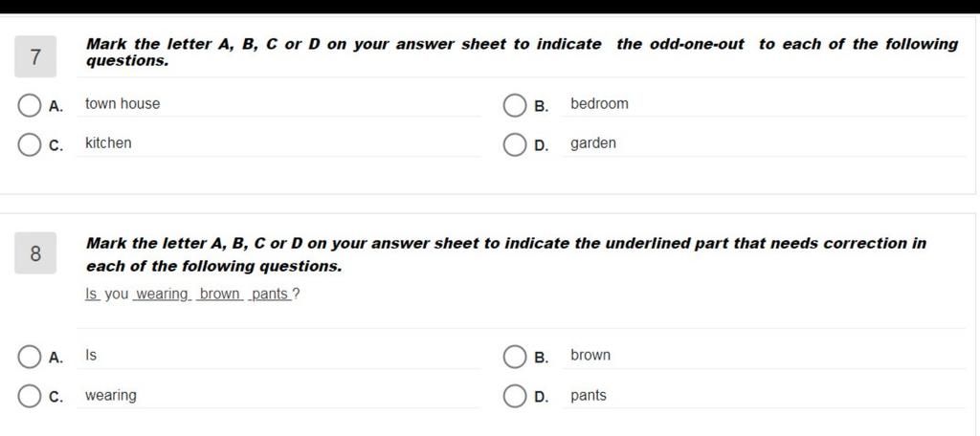Select radio button for answer 'town house'
This screenshot has width=980, height=436.
[30, 104]
